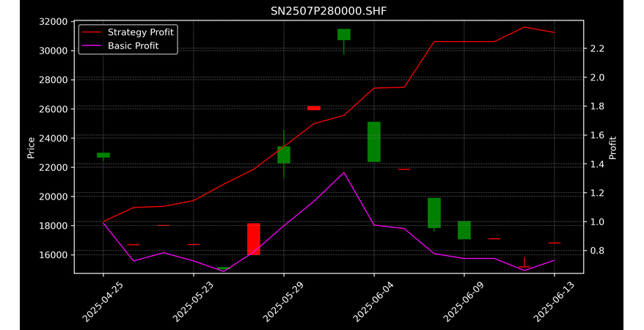Select the Strategy Profit legend label
Screen dimensions: 644x330
click(x=141, y=32)
